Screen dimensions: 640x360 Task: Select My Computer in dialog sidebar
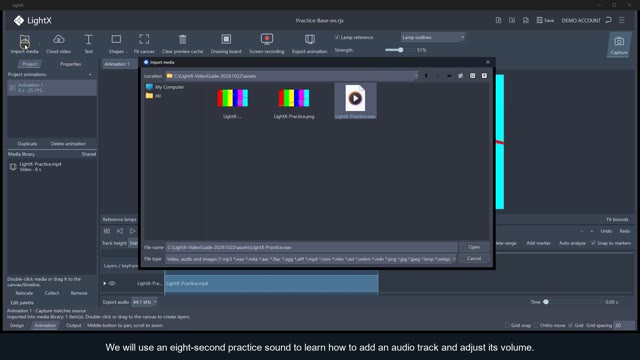point(165,87)
